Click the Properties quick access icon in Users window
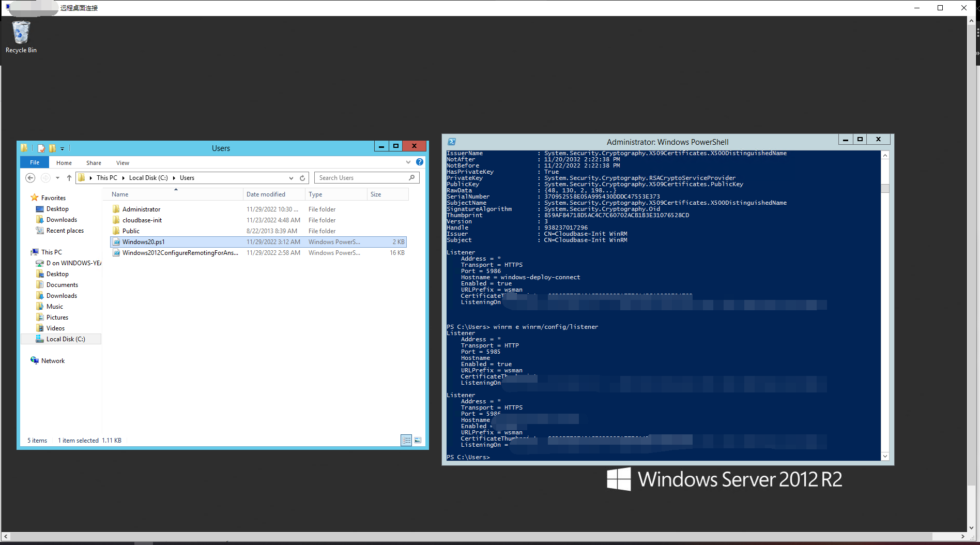980x545 pixels. pos(41,148)
